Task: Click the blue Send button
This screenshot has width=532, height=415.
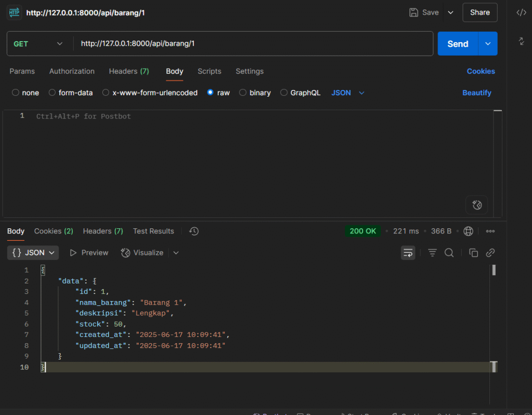Action: [457, 44]
